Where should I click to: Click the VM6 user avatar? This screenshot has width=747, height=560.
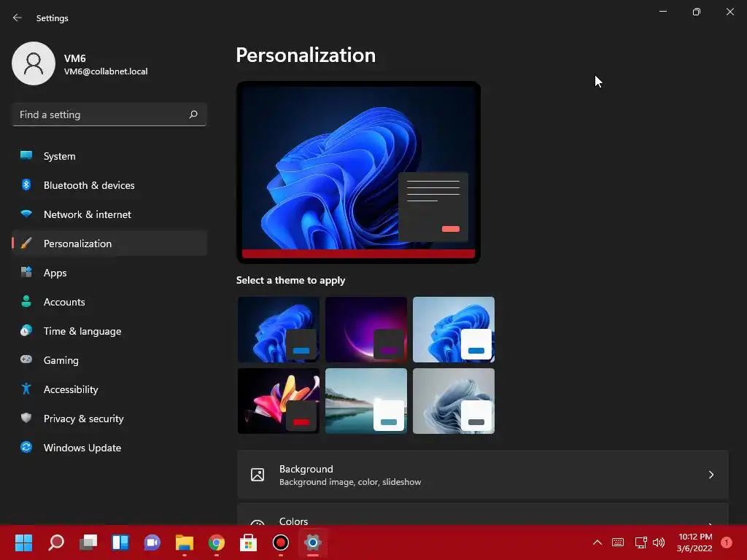click(34, 63)
